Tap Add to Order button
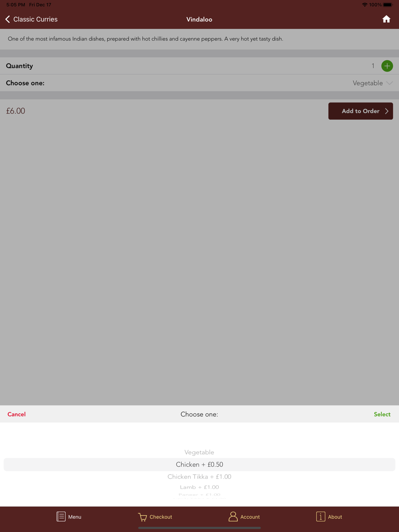399x532 pixels. [x=361, y=111]
